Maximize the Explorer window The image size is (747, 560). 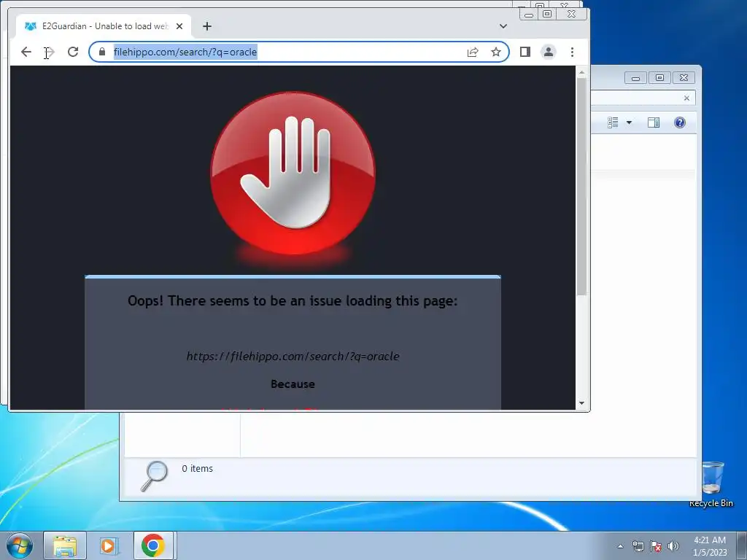(659, 78)
